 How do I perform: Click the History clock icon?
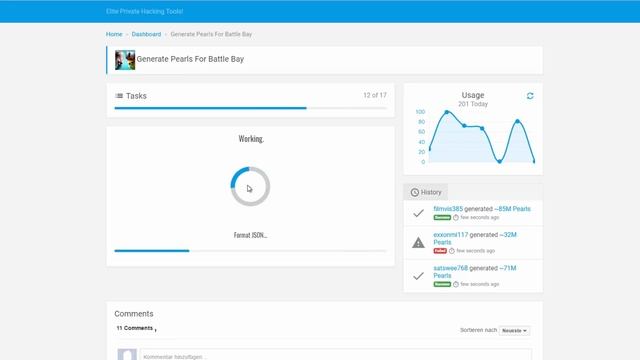415,192
